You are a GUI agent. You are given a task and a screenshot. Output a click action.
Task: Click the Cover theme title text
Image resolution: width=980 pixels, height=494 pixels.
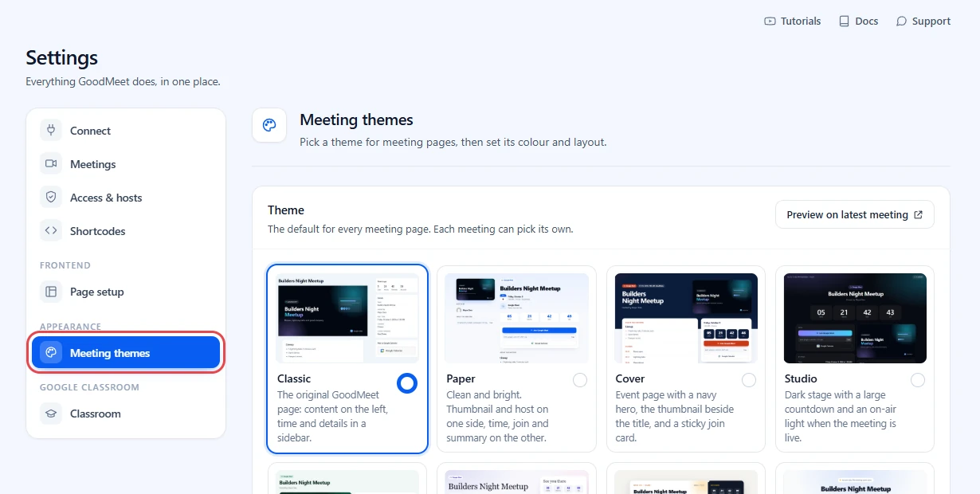click(630, 378)
